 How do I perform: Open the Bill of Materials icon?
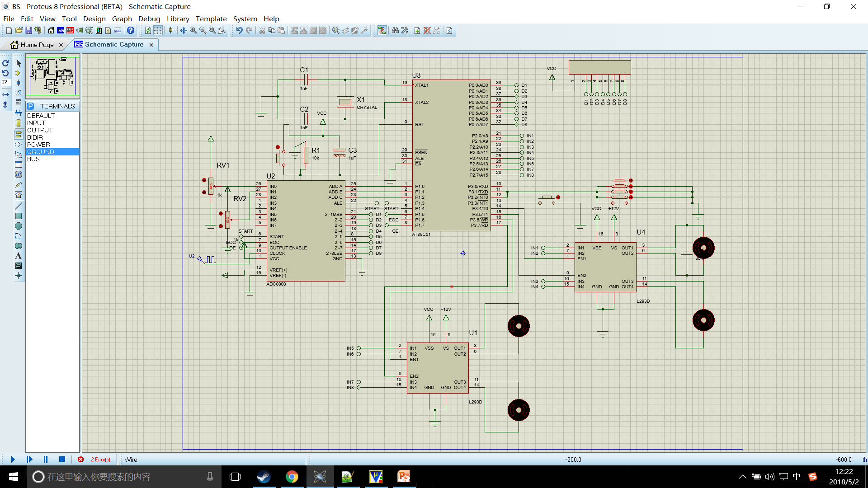pyautogui.click(x=108, y=30)
